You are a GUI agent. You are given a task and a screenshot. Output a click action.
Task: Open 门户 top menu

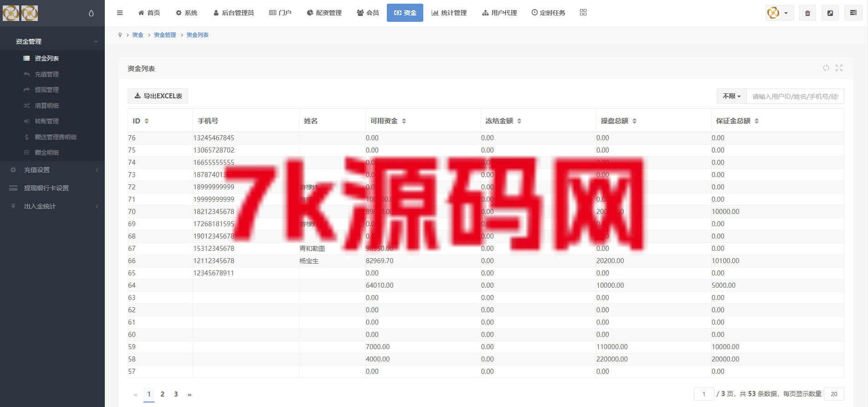point(280,13)
